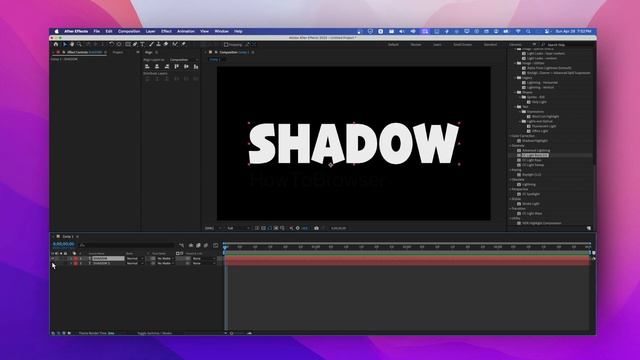Click the Home icon in the toolbar

(x=56, y=44)
